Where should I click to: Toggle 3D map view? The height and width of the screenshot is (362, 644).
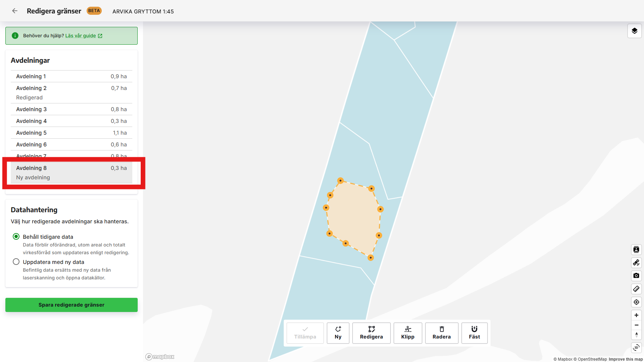tap(636, 348)
